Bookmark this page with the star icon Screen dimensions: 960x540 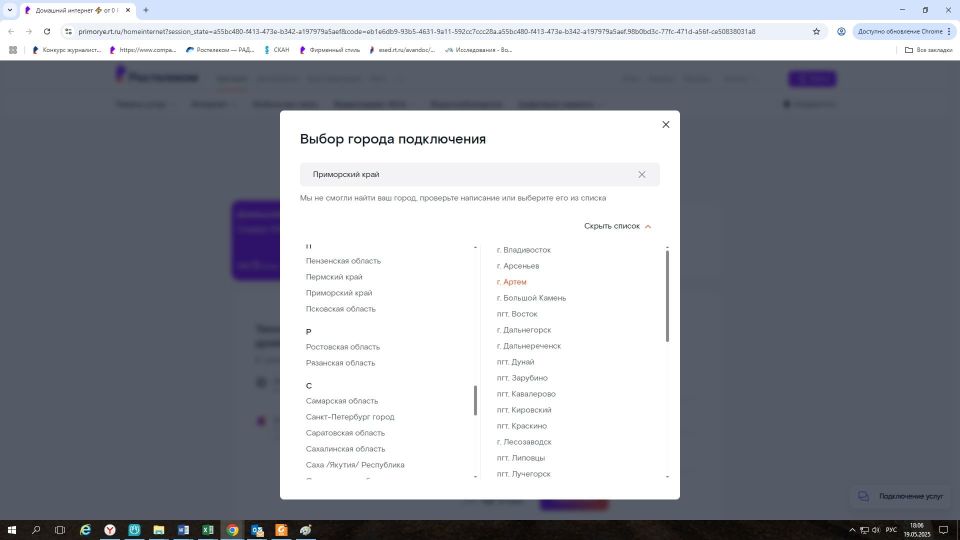[x=816, y=31]
